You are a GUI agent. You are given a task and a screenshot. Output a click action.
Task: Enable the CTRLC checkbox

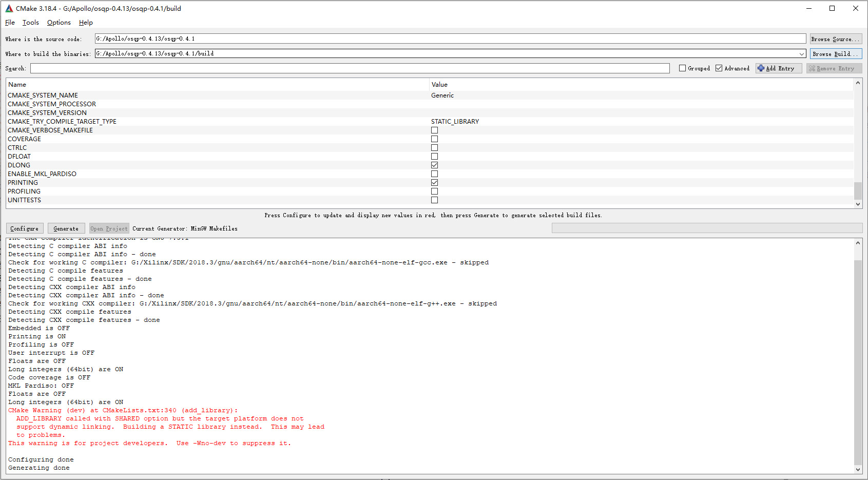click(x=435, y=148)
